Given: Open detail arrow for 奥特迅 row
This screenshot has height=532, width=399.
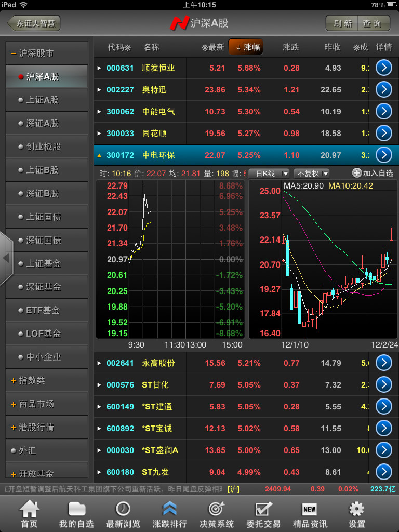Looking at the screenshot, I should pyautogui.click(x=384, y=89).
